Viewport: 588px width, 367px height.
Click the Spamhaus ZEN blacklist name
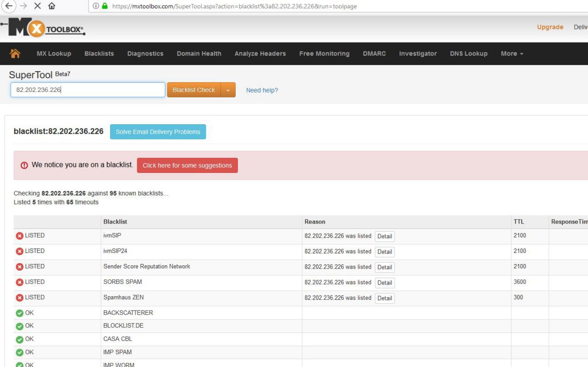(124, 297)
